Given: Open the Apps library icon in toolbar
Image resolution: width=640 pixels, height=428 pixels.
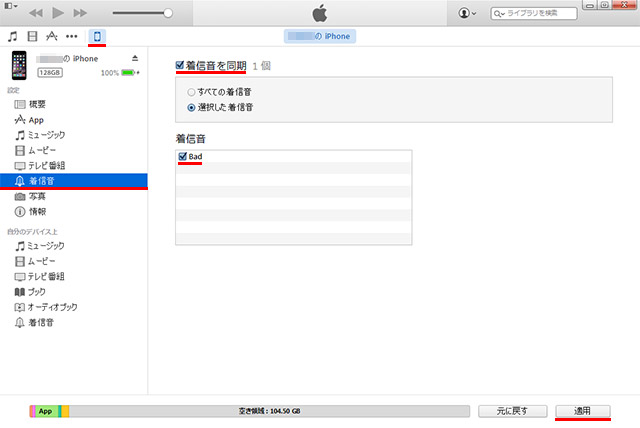Looking at the screenshot, I should click(x=52, y=37).
